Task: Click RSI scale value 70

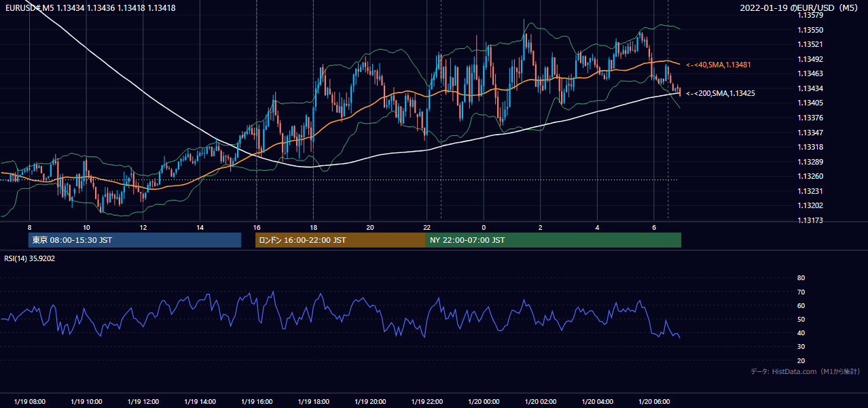Action: (x=801, y=292)
